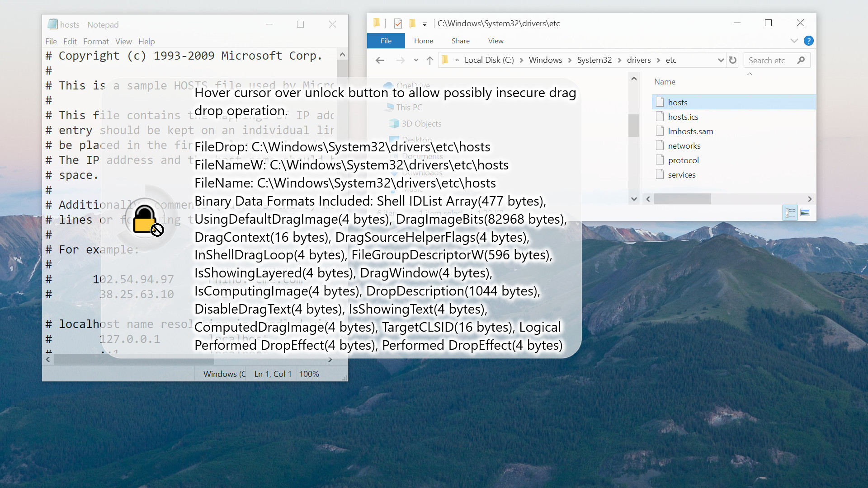The width and height of the screenshot is (868, 488).
Task: Open the address bar history dropdown
Action: click(x=720, y=60)
